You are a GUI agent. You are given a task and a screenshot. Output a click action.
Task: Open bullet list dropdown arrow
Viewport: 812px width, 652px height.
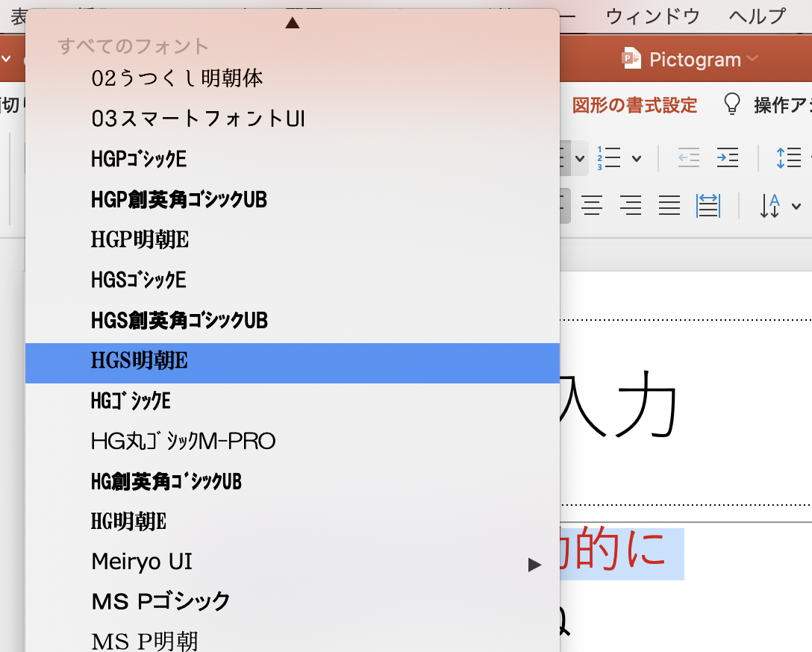click(x=580, y=158)
